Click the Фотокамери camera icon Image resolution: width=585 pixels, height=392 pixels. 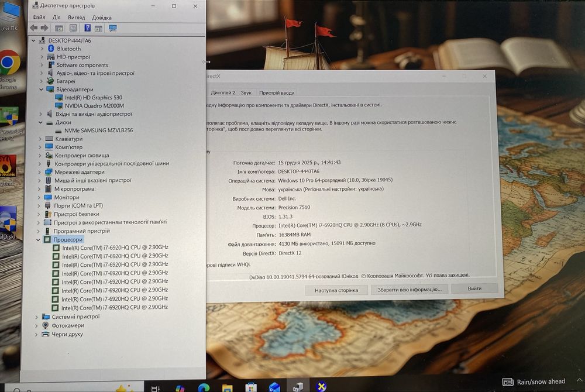46,325
